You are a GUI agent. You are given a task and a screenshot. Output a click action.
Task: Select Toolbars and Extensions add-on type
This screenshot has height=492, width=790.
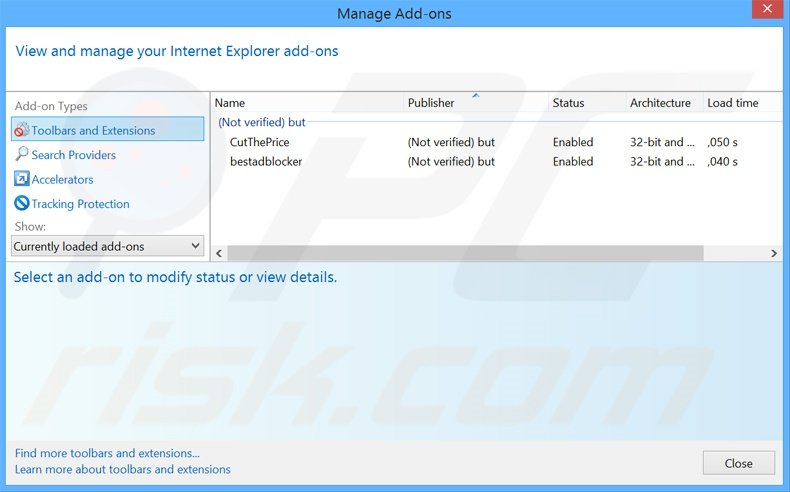(108, 130)
